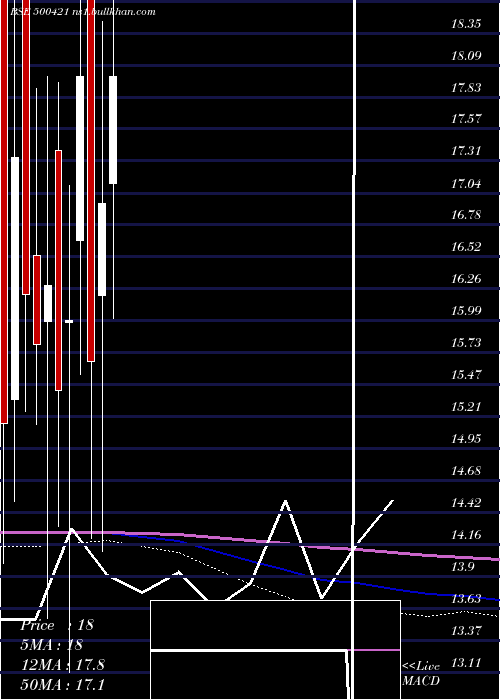This screenshot has height=700, width=500.
Task: Click the 15.99 price axis label
Action: click(466, 311)
